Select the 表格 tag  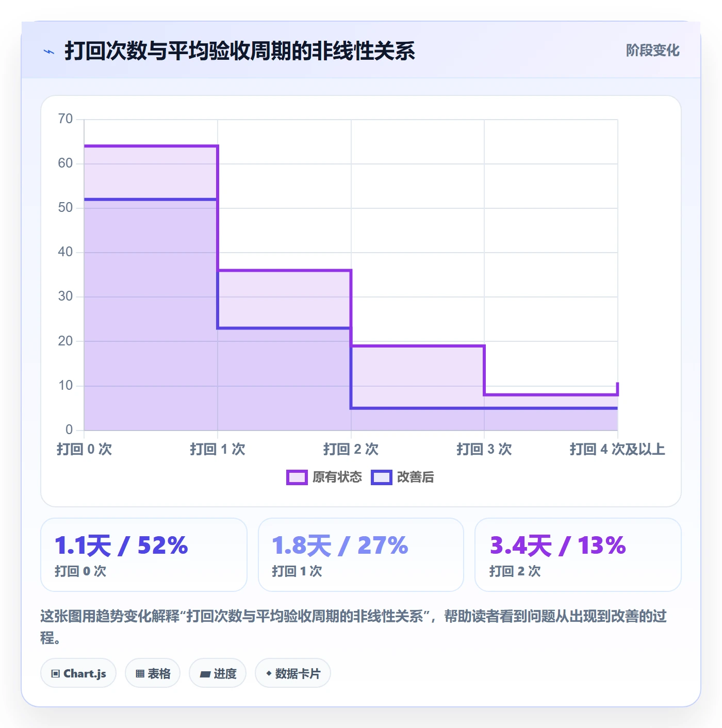(x=153, y=673)
